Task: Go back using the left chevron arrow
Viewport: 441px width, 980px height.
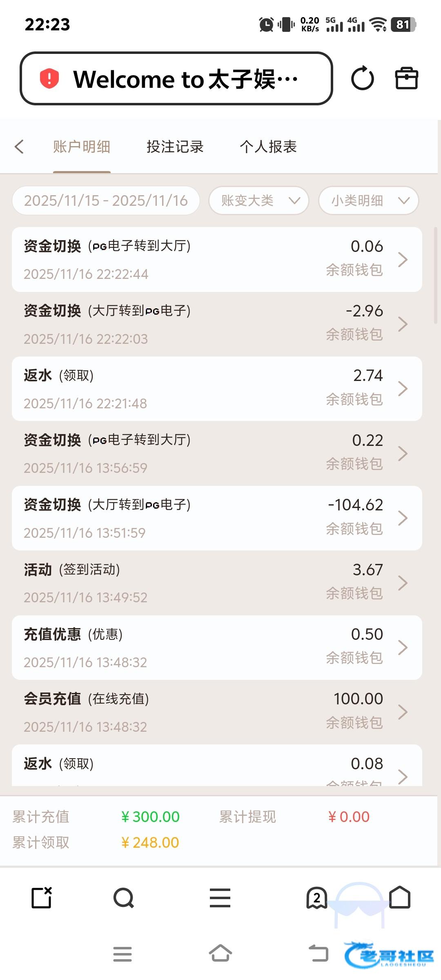Action: (x=19, y=147)
